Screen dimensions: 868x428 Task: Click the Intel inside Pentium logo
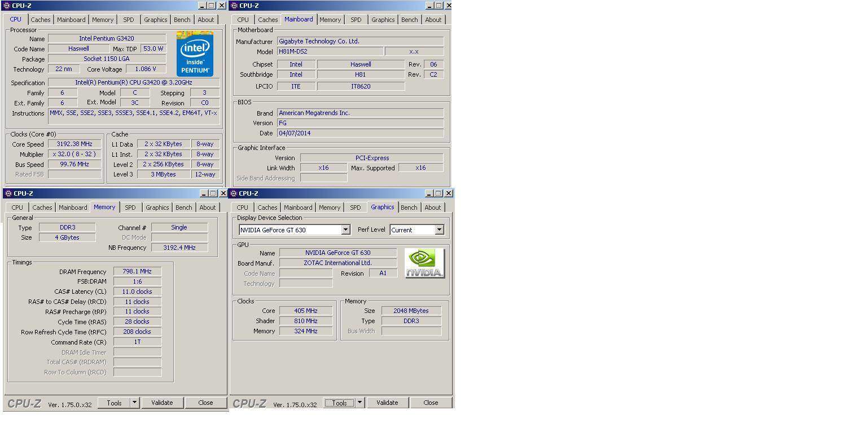click(x=195, y=54)
